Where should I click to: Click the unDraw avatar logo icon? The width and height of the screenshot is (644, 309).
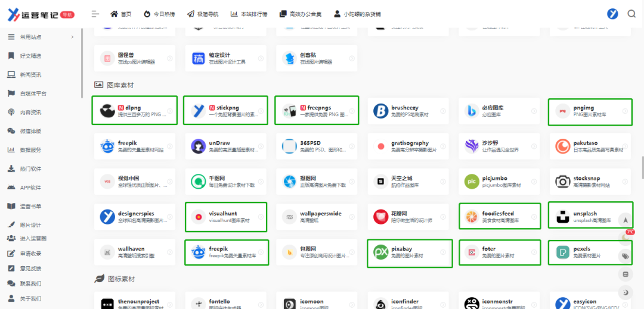[199, 146]
